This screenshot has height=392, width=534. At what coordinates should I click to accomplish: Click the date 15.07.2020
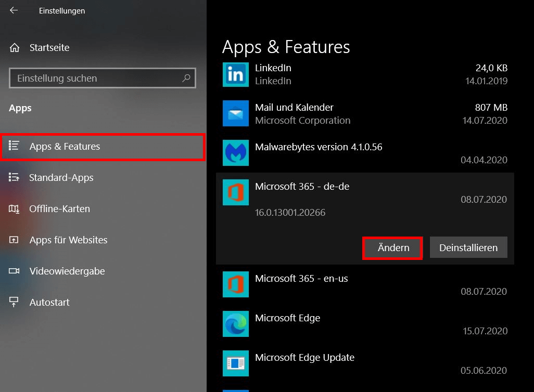click(485, 331)
